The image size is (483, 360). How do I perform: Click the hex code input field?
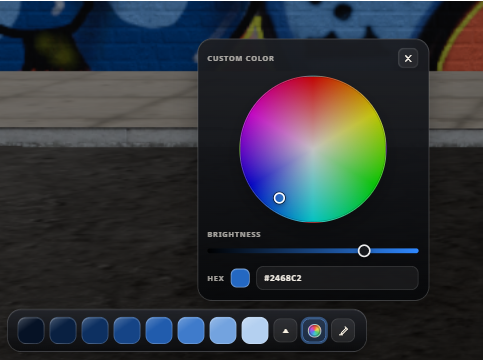coord(337,278)
